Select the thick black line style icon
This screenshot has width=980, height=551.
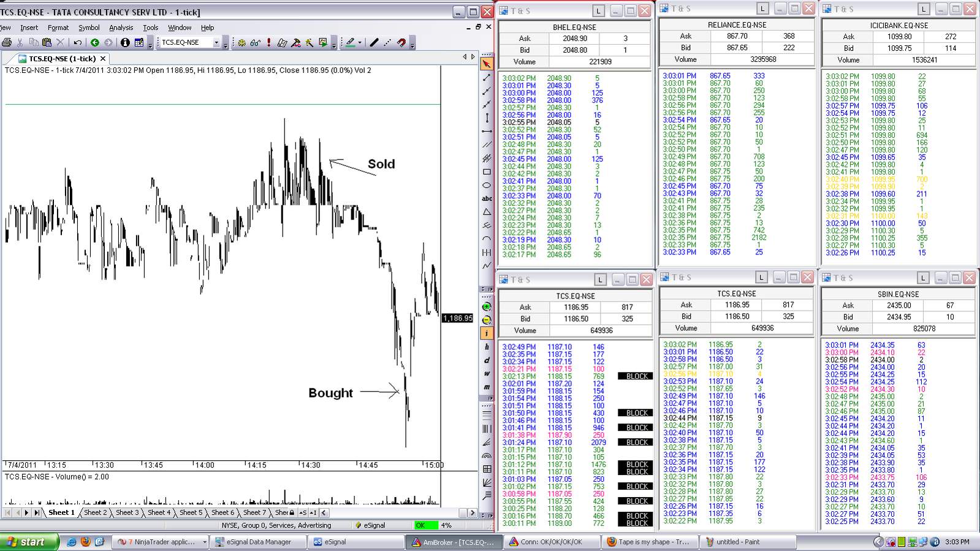[374, 42]
